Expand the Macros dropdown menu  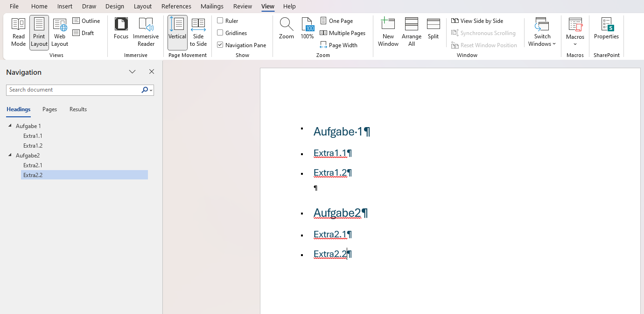click(575, 44)
